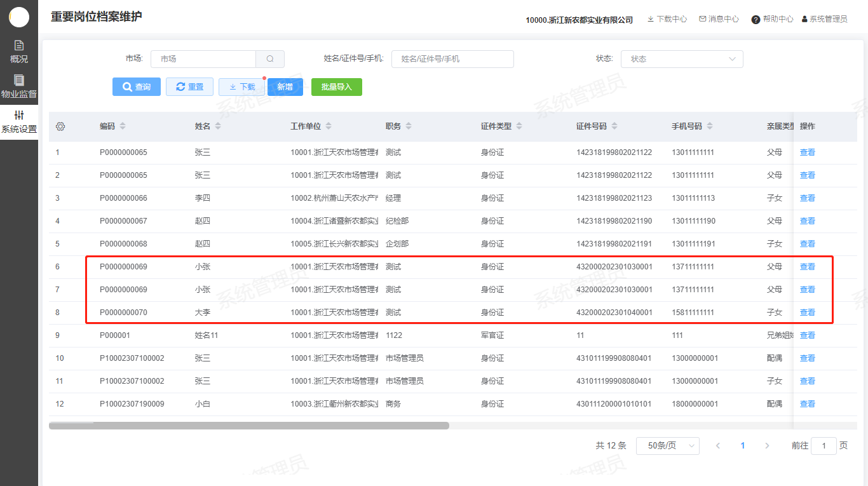
Task: Open 物业监督 in sidebar
Action: pyautogui.click(x=19, y=86)
